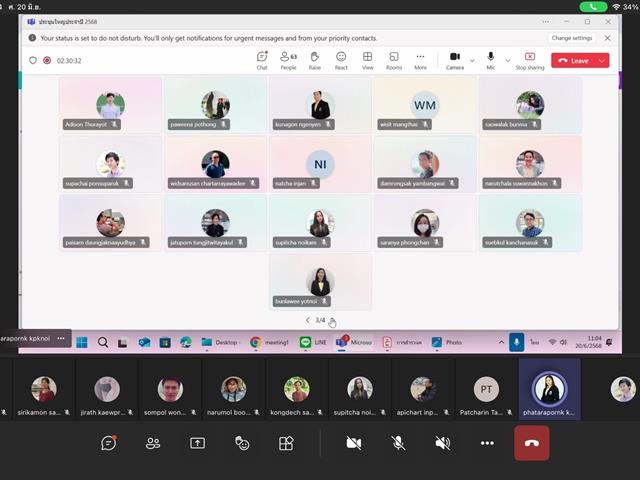
Task: Open apps icon in the bottom call bar
Action: pyautogui.click(x=286, y=443)
